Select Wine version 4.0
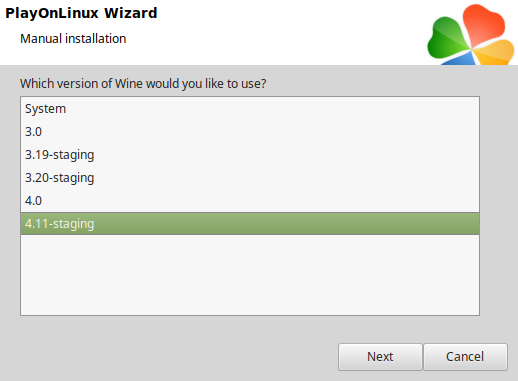This screenshot has height=381, width=518. [x=250, y=201]
